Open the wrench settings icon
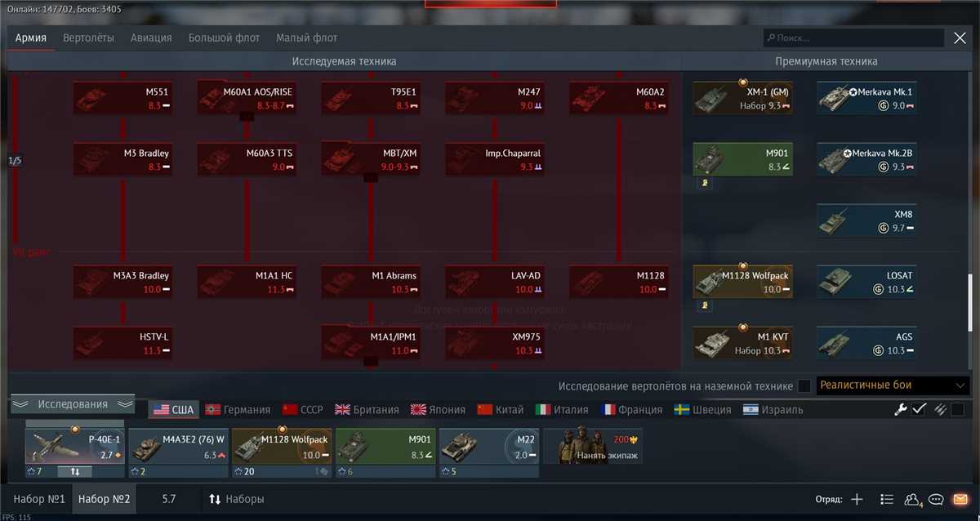Viewport: 980px width, 521px height. point(902,410)
